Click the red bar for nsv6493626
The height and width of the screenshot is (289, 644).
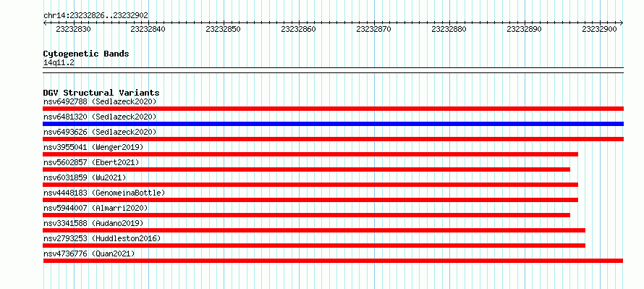point(333,139)
